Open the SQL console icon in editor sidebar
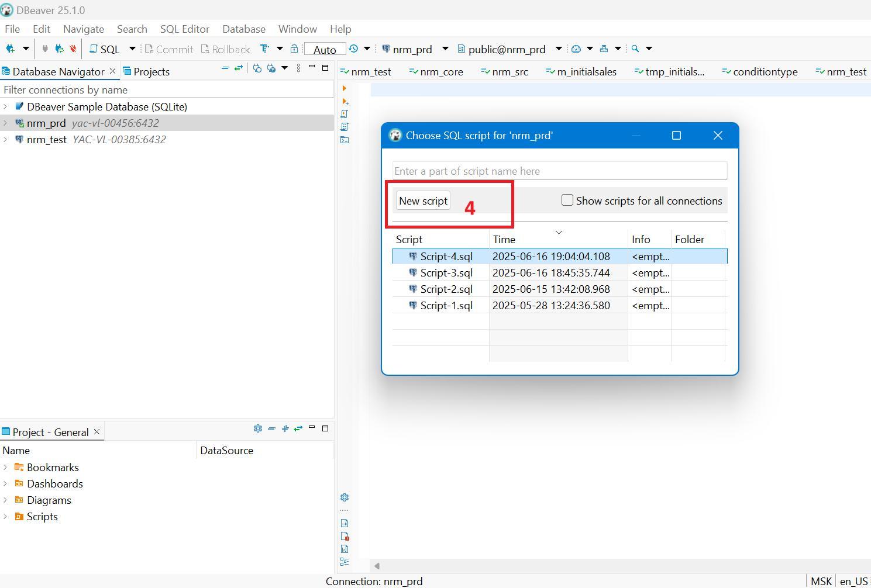This screenshot has height=588, width=871. pyautogui.click(x=345, y=140)
